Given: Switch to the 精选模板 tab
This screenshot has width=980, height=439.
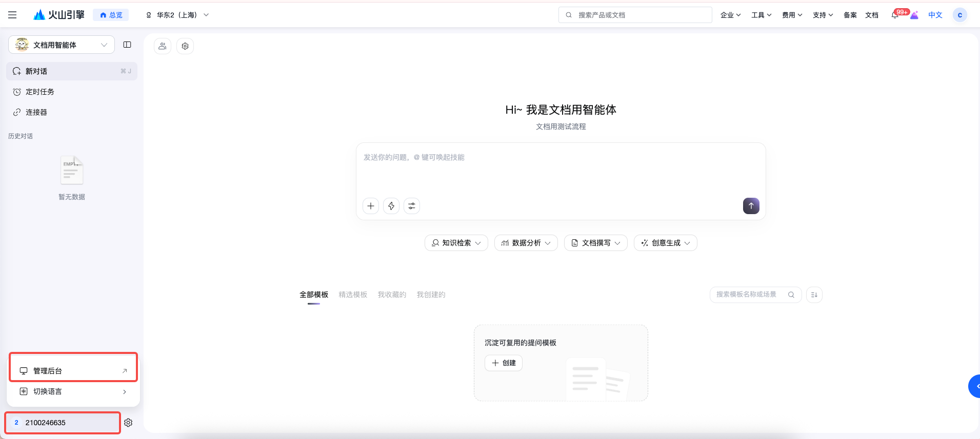Looking at the screenshot, I should 353,295.
